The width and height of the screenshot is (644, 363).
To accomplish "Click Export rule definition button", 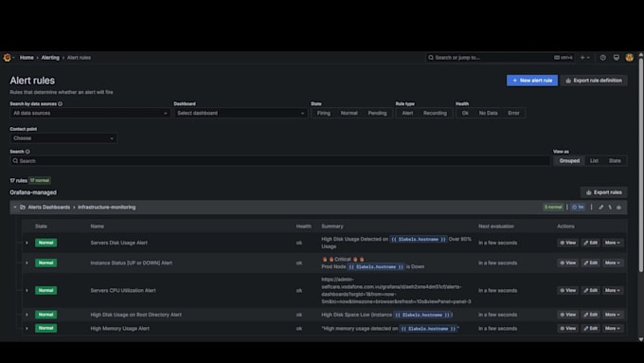I will pyautogui.click(x=594, y=81).
